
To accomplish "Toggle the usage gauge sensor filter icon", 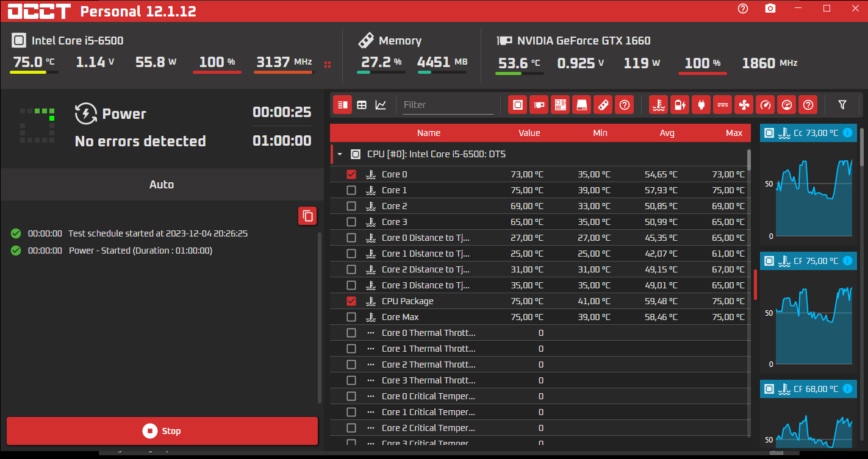I will [x=787, y=105].
